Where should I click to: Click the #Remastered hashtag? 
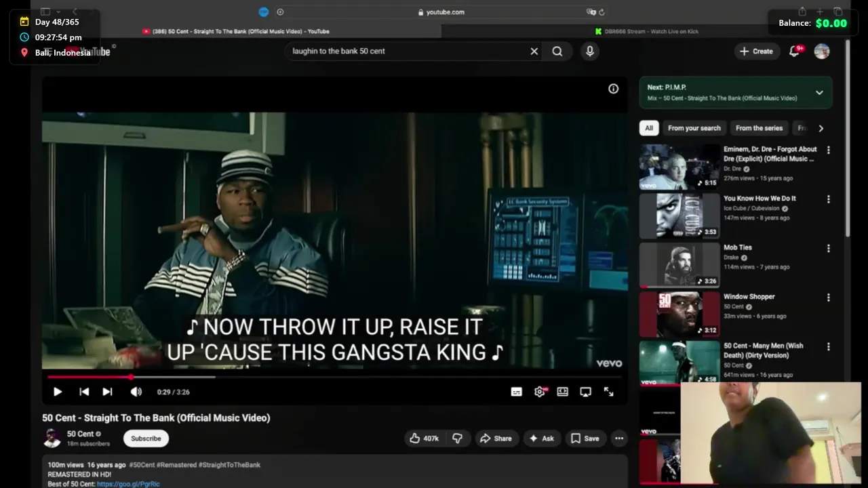[176, 465]
